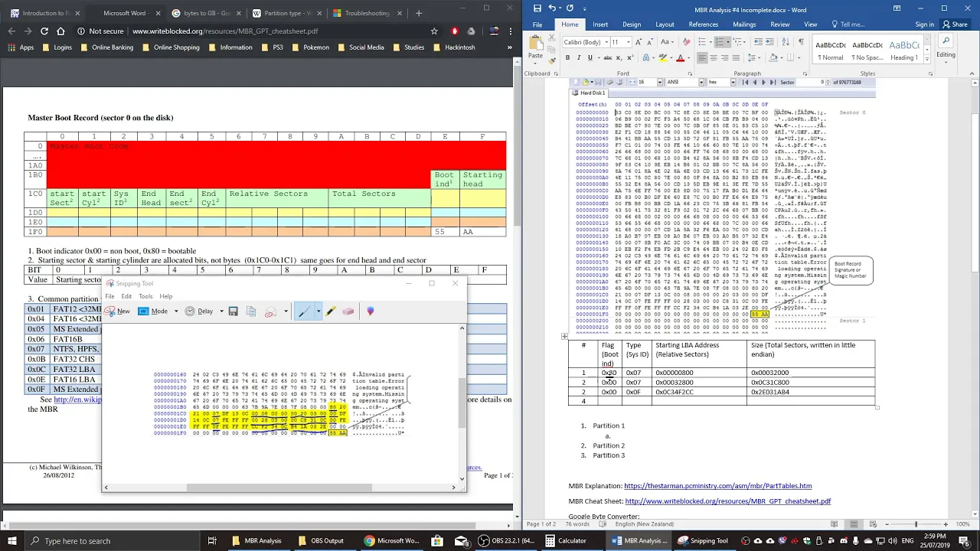Grow font size in Word ribbon

(639, 42)
